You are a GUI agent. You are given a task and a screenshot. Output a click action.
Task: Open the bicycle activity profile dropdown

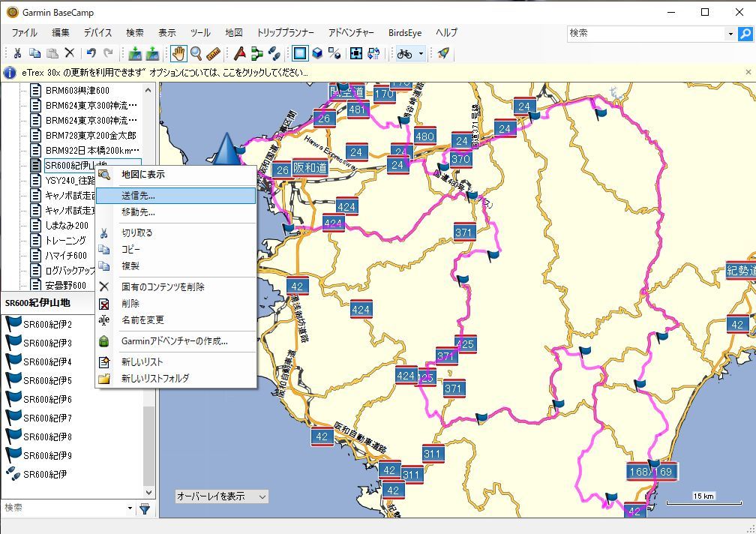coord(421,53)
